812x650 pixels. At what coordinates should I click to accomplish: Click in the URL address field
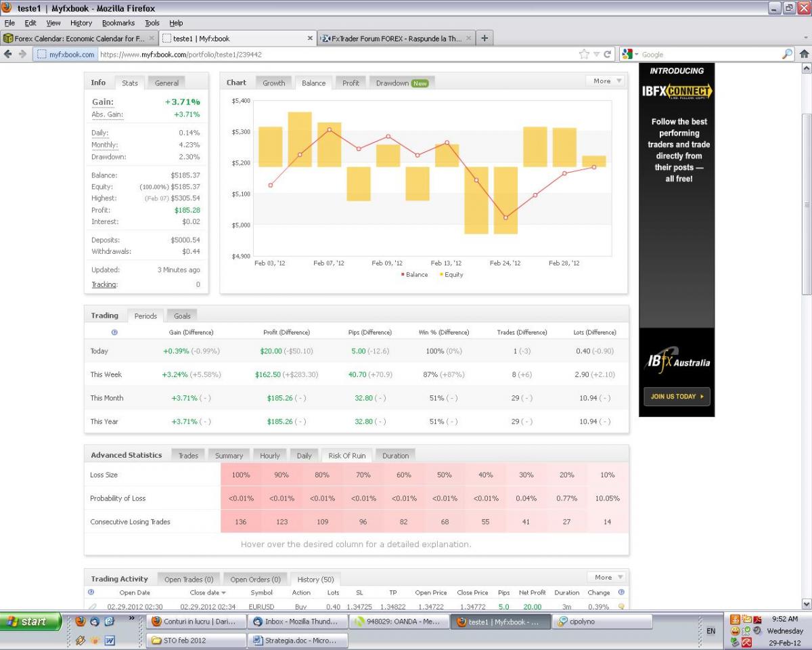(338, 54)
